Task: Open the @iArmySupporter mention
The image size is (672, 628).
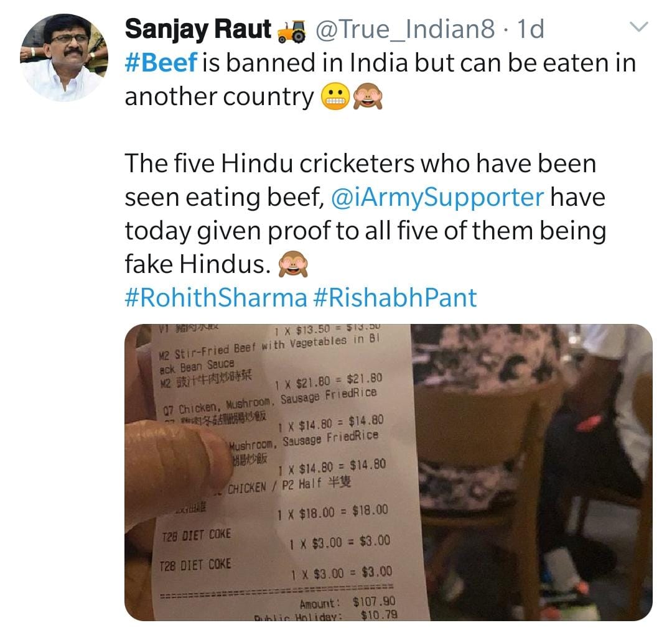Action: pos(436,197)
